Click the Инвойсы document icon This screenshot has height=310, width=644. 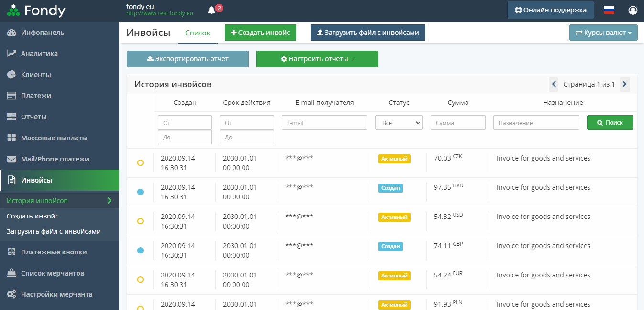12,180
